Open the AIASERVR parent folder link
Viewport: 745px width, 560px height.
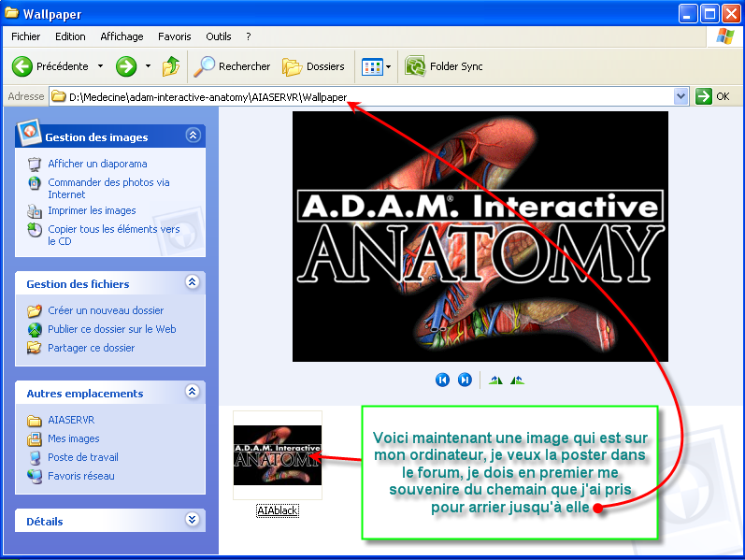[x=71, y=421]
